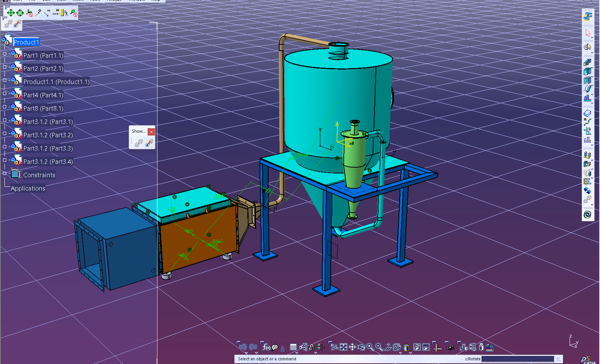Open the Design Table grid icon

[293, 347]
